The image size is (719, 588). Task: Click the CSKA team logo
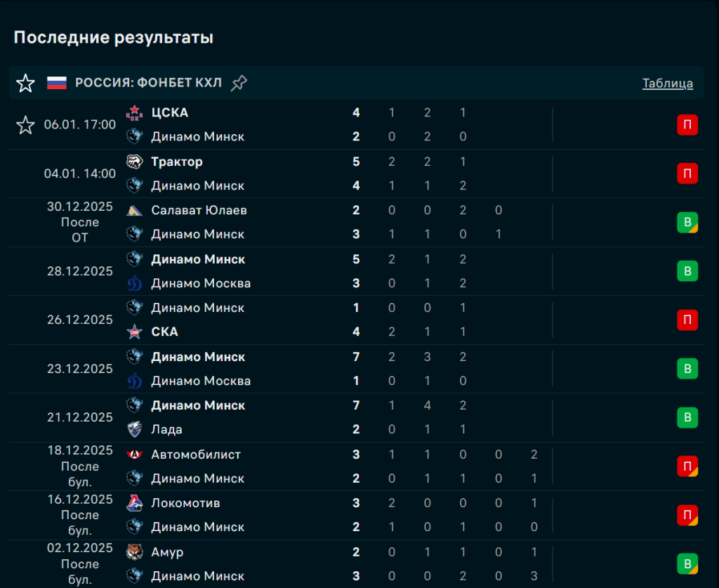[134, 113]
